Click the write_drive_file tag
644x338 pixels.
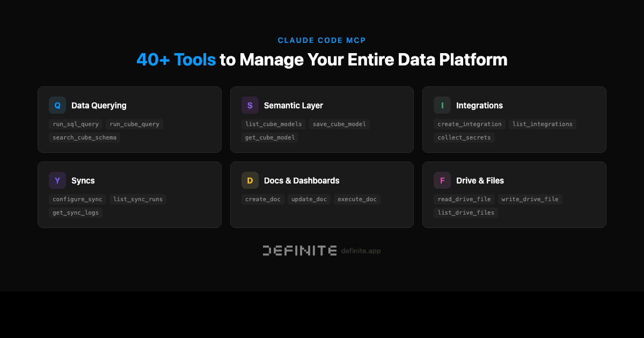click(x=530, y=199)
